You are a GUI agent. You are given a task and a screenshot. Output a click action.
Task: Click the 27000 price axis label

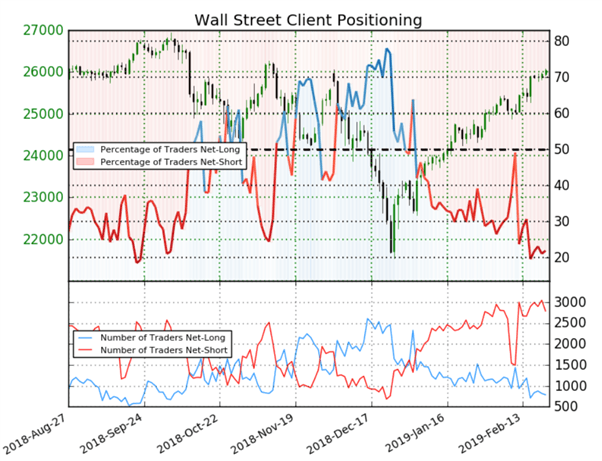[x=43, y=30]
